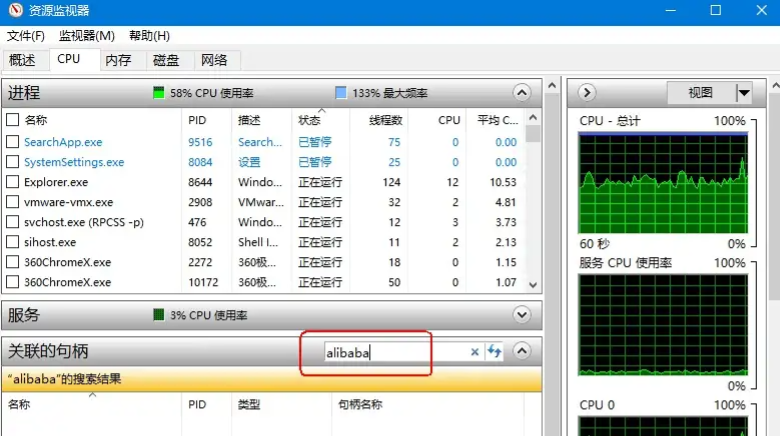780x436 pixels.
Task: Click main pane scrollbar up arrow
Action: coord(552,86)
